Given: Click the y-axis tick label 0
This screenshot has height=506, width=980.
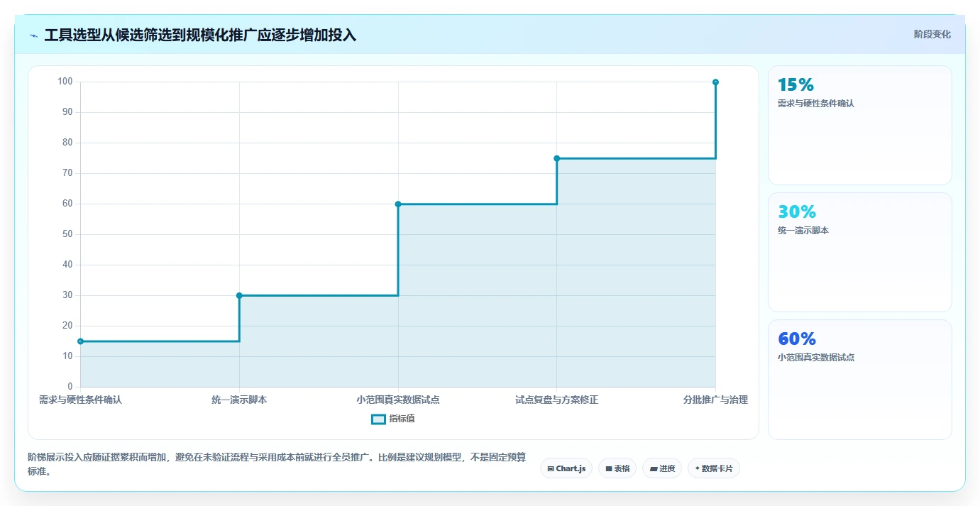Looking at the screenshot, I should click(70, 387).
